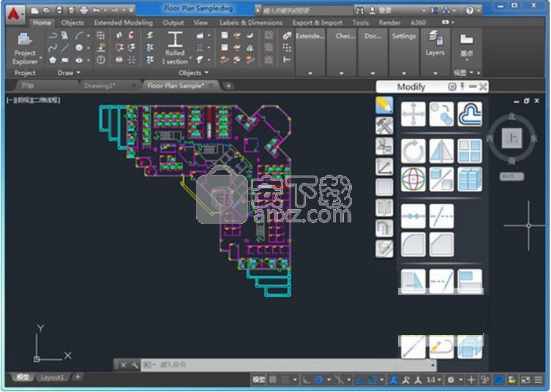This screenshot has width=551, height=392.
Task: Open the Layers panel button
Action: coord(435,44)
